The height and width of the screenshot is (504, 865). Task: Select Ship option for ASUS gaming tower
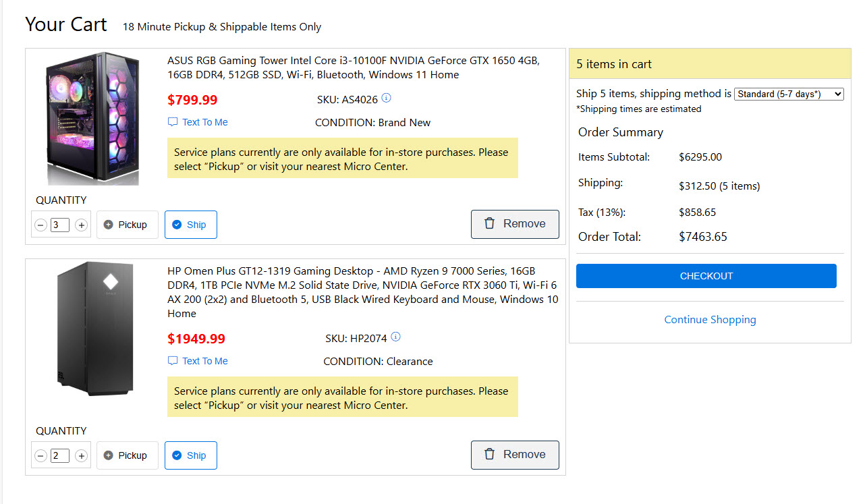pyautogui.click(x=190, y=225)
